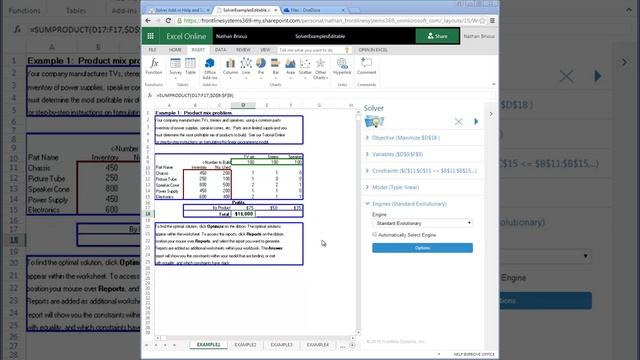Click the horizontal sheet scrollbar
Viewport: 640px width, 360px height.
tap(255, 338)
